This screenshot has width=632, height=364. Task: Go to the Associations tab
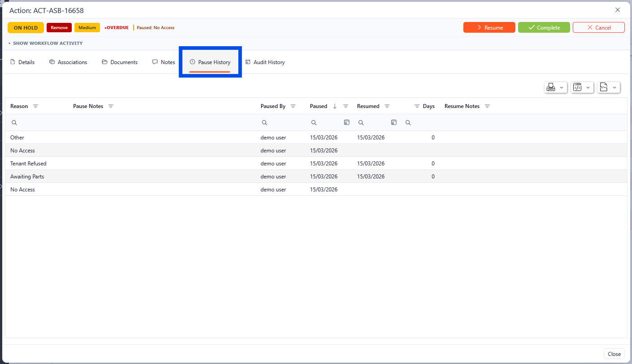pos(68,62)
